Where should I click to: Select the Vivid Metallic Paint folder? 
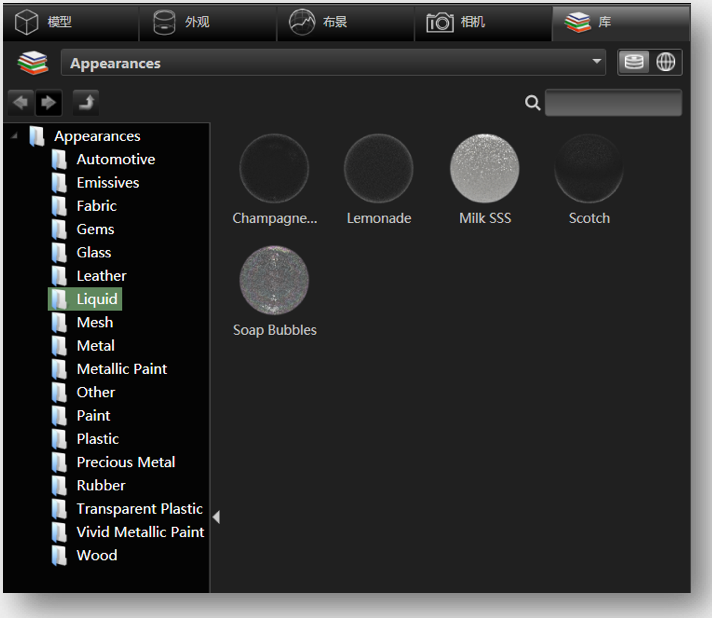pos(140,532)
